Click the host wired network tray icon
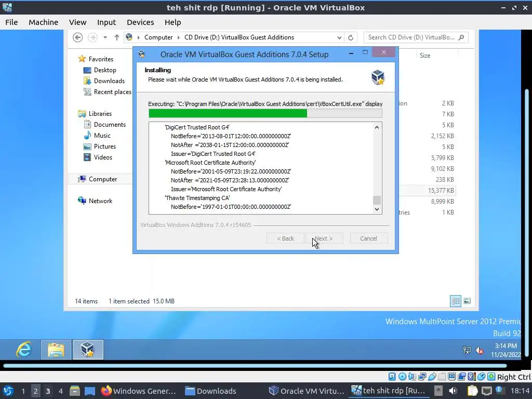The width and height of the screenshot is (532, 399). 486,391
